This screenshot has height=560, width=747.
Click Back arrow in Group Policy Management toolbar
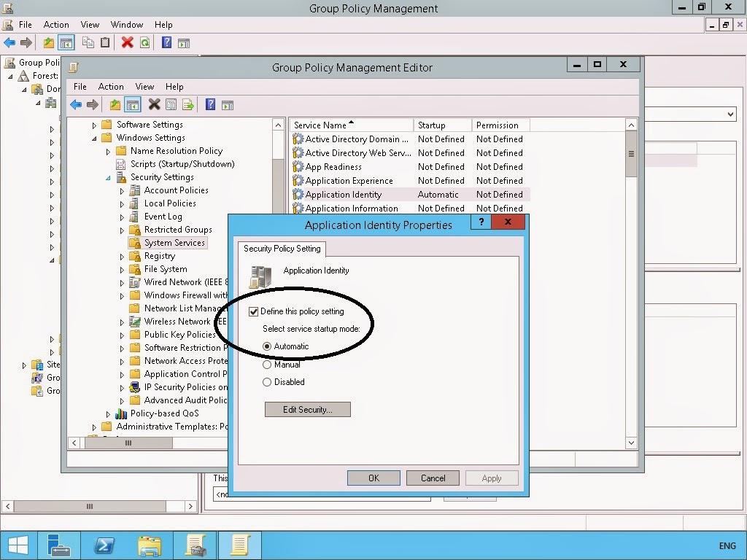point(9,43)
